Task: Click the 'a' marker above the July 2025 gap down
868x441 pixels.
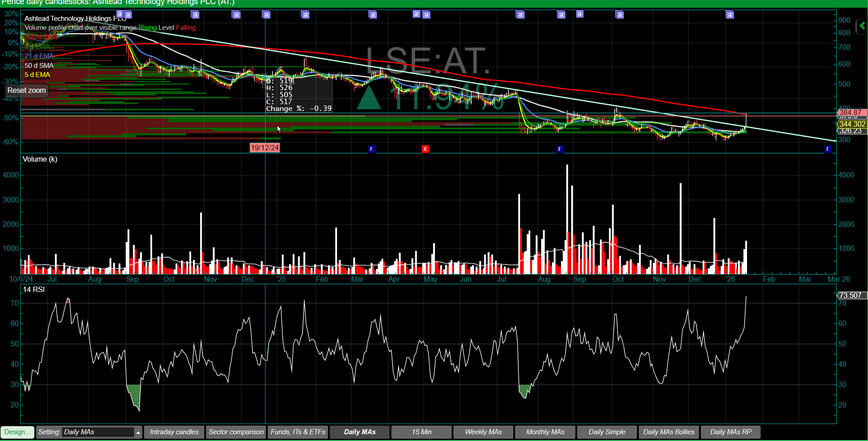Action: pos(520,15)
